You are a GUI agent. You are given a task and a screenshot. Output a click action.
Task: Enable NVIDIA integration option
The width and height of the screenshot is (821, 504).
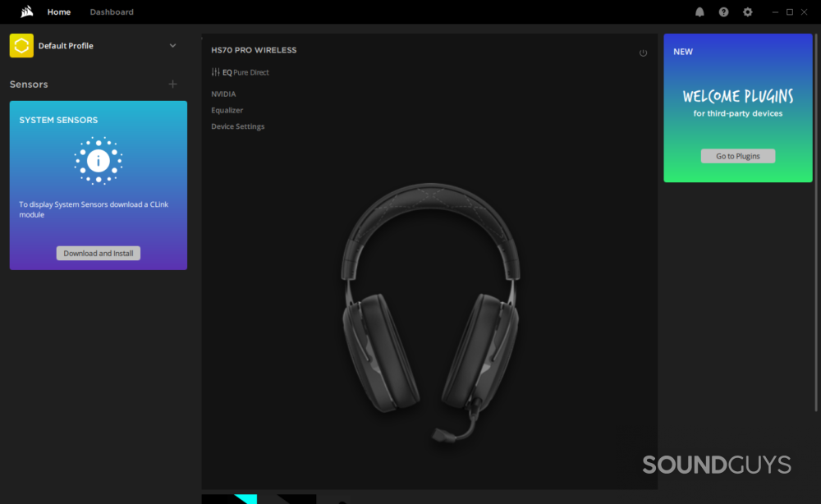coord(223,94)
